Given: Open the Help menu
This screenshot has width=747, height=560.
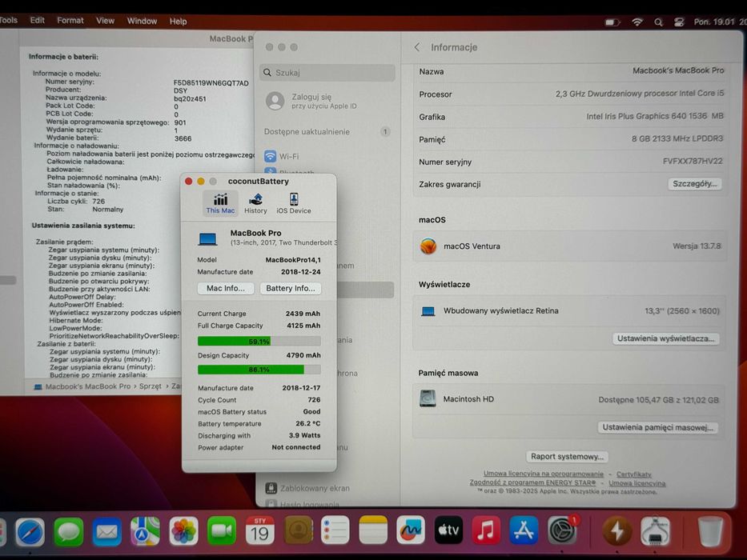Looking at the screenshot, I should click(179, 22).
